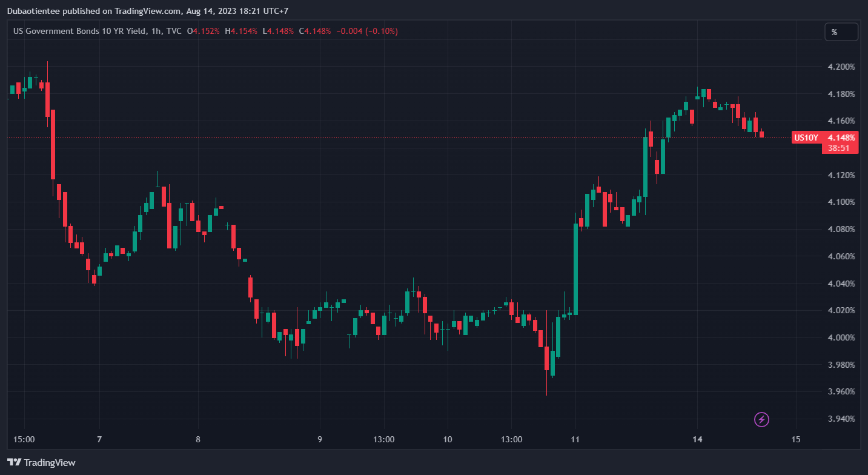The image size is (868, 475).
Task: Select the high value H4.154%
Action: pos(241,31)
